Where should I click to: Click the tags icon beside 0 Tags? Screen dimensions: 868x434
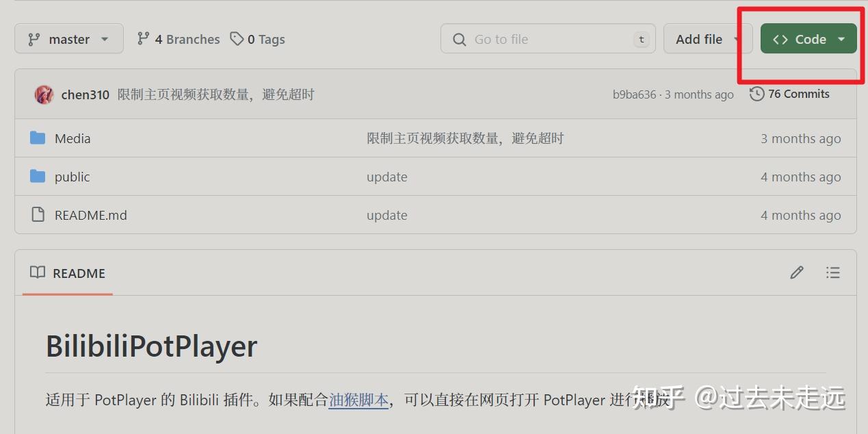click(237, 38)
